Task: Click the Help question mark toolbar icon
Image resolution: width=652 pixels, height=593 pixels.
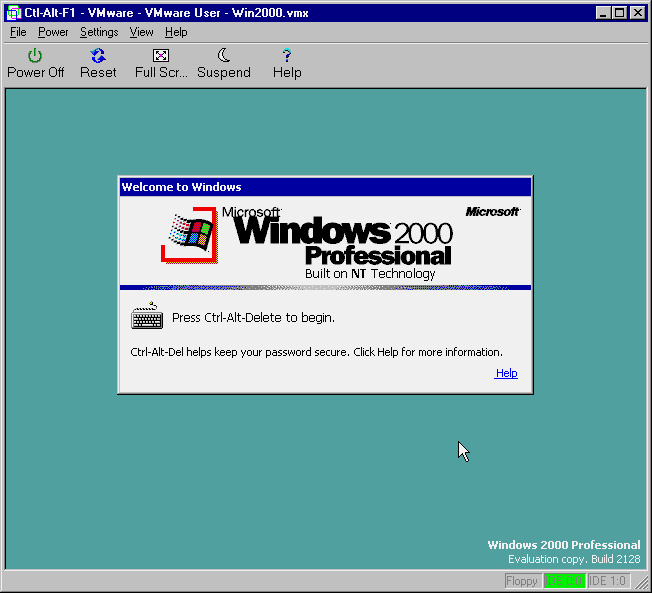Action: pos(287,56)
